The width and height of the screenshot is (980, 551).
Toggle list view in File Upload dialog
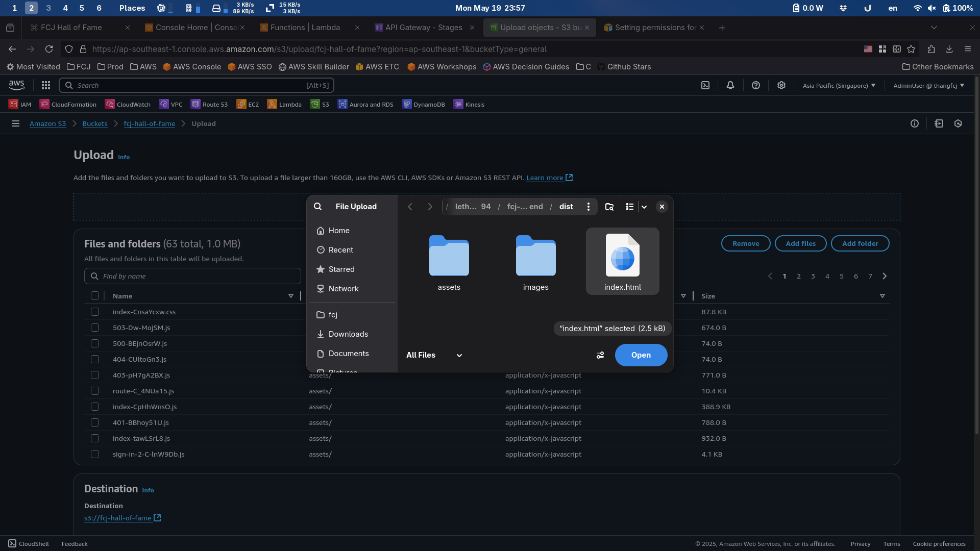tap(630, 206)
